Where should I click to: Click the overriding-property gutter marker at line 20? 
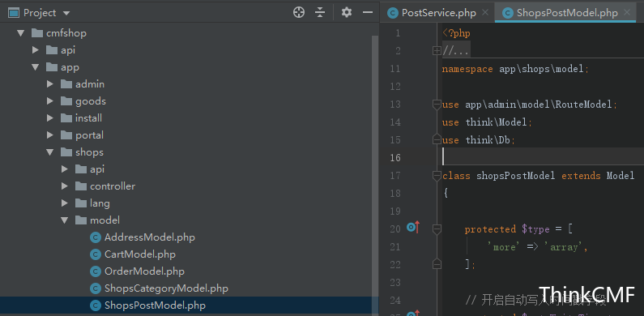[x=413, y=227]
